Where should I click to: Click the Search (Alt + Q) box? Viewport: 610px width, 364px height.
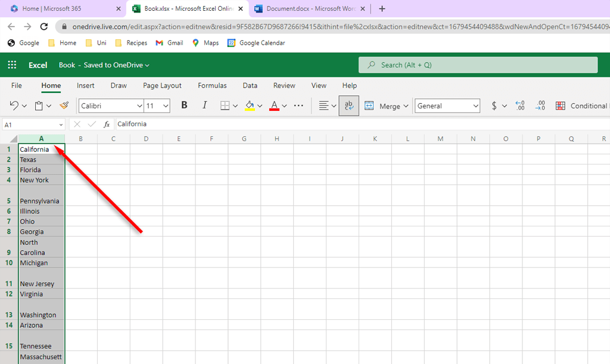point(478,65)
